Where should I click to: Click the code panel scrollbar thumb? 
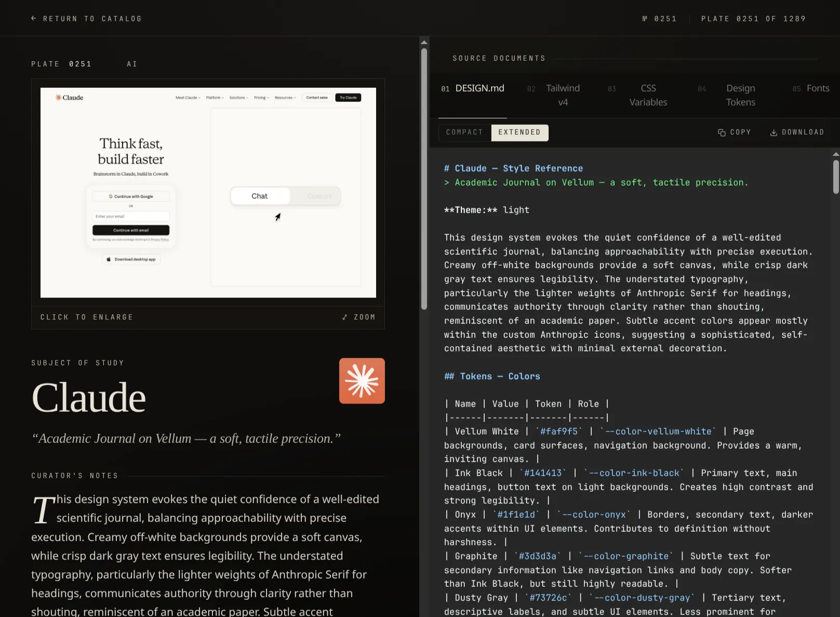pos(836,177)
